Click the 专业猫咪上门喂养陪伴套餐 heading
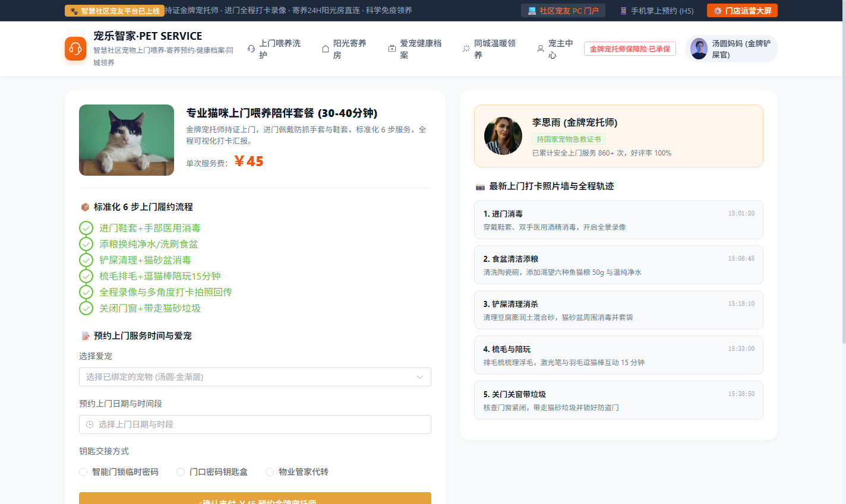This screenshot has width=846, height=504. coord(282,113)
